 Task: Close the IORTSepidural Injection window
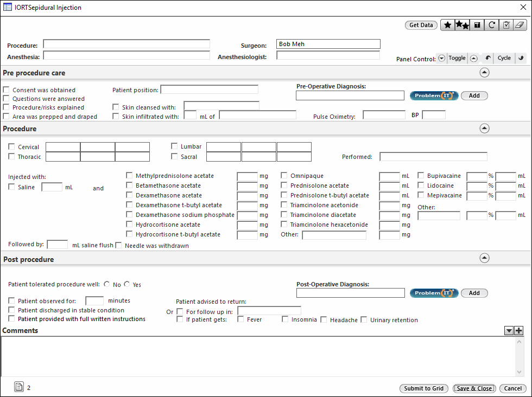(523, 7)
